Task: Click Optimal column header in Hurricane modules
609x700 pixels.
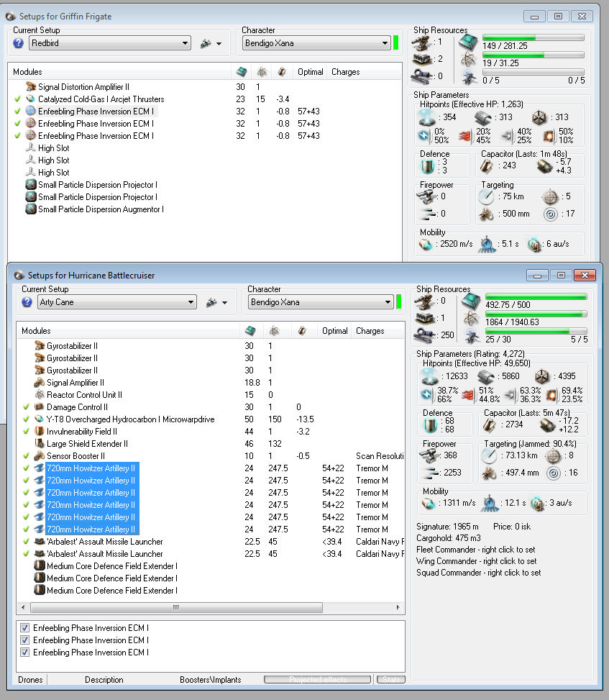Action: pos(334,331)
